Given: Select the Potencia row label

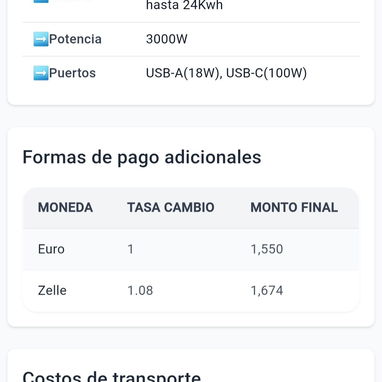Looking at the screenshot, I should (x=75, y=39).
